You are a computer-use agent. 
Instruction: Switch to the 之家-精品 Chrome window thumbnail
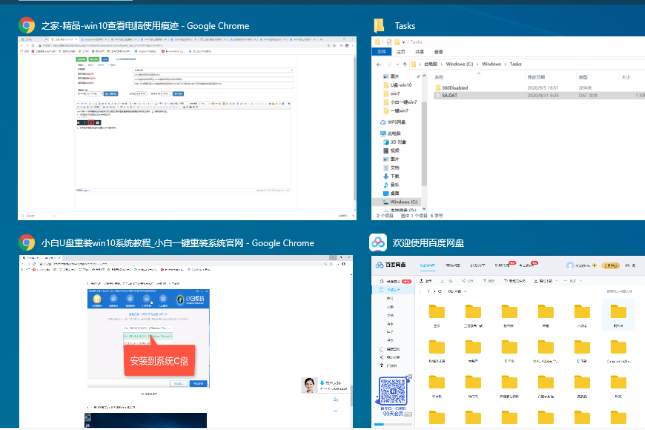187,128
